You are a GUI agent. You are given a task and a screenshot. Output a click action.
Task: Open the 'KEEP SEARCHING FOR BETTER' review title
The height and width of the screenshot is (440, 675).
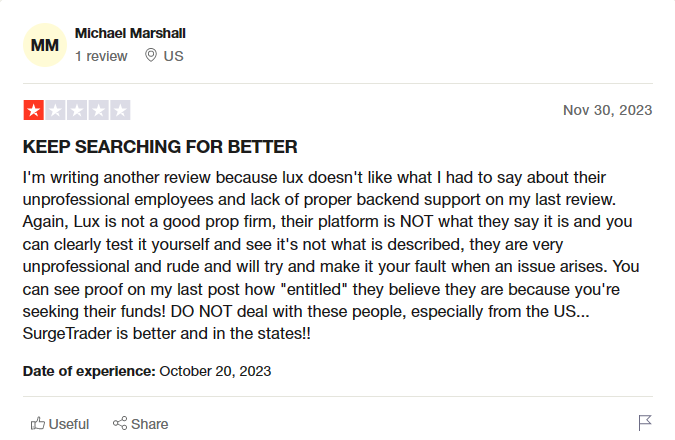tap(160, 147)
